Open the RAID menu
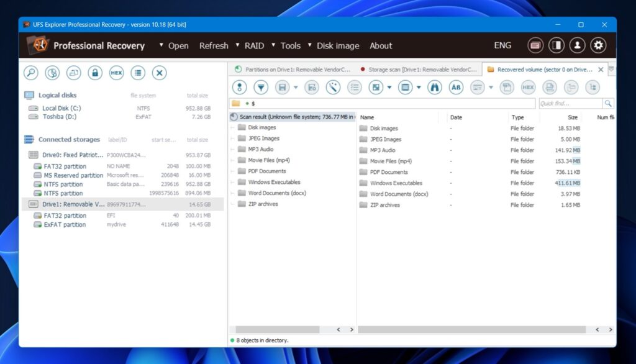 (254, 46)
